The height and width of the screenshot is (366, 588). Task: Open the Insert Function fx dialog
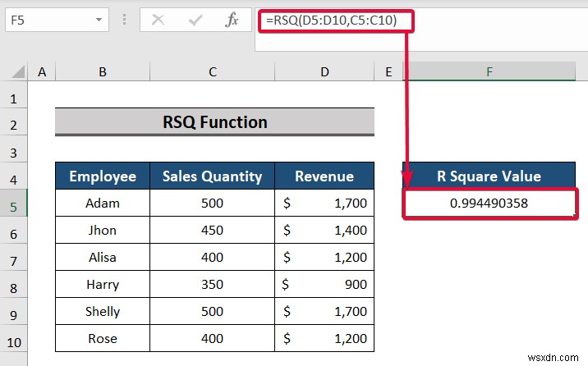232,20
